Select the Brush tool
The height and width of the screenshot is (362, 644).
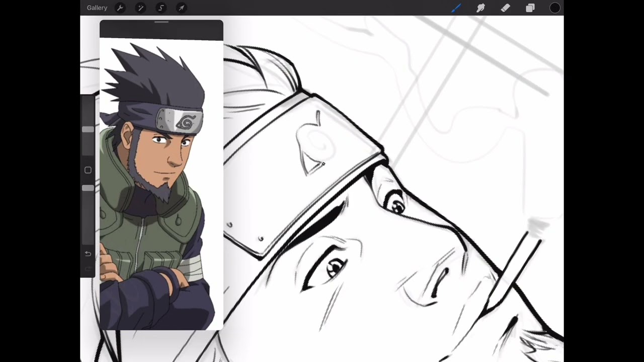pyautogui.click(x=456, y=8)
